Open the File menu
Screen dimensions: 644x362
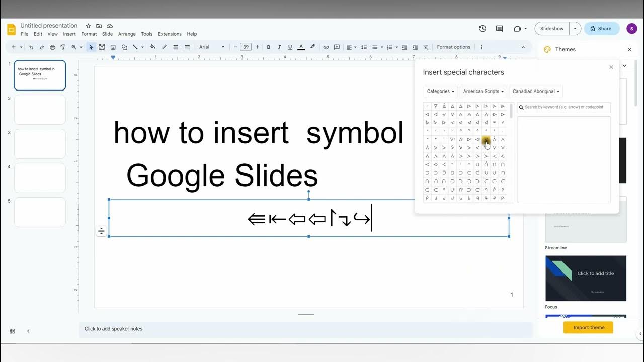(25, 34)
